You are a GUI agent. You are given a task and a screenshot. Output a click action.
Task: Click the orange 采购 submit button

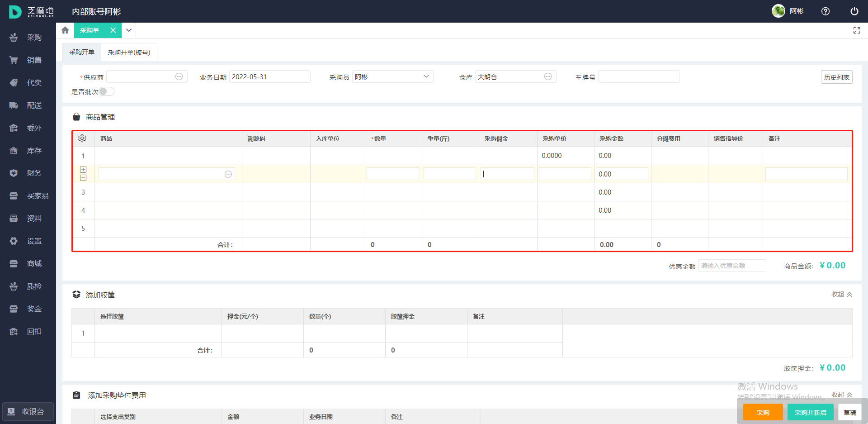coord(763,412)
